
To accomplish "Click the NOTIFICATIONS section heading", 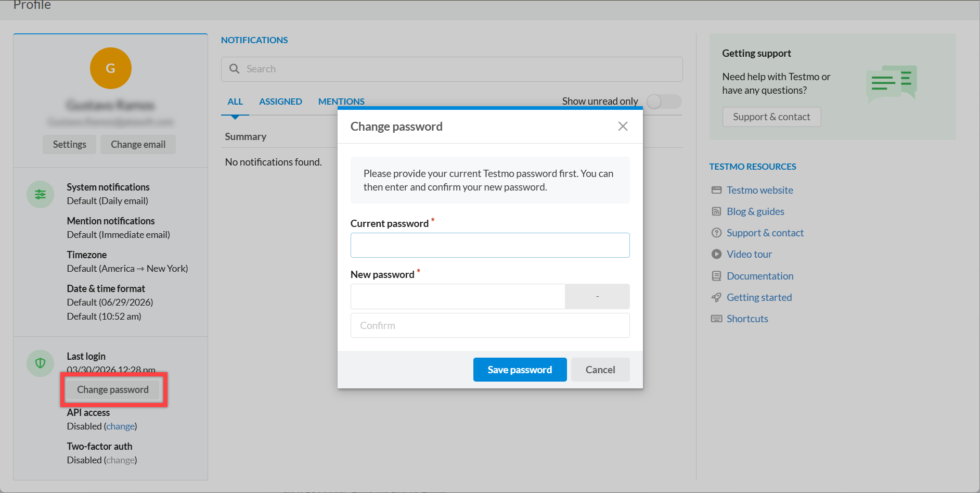I will (x=254, y=40).
